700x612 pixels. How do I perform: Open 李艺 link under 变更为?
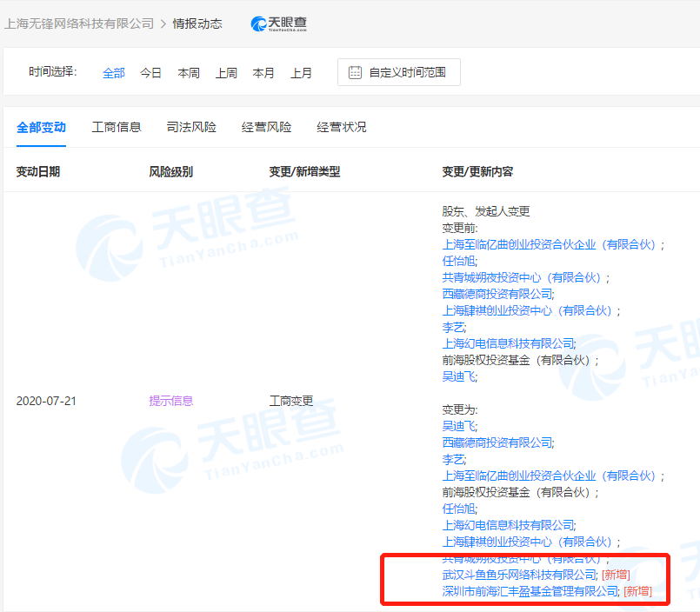(x=453, y=459)
